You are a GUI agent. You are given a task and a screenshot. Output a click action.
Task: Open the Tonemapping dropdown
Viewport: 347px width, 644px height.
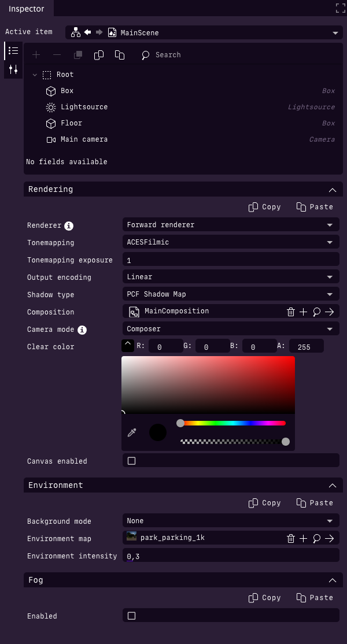tap(230, 242)
